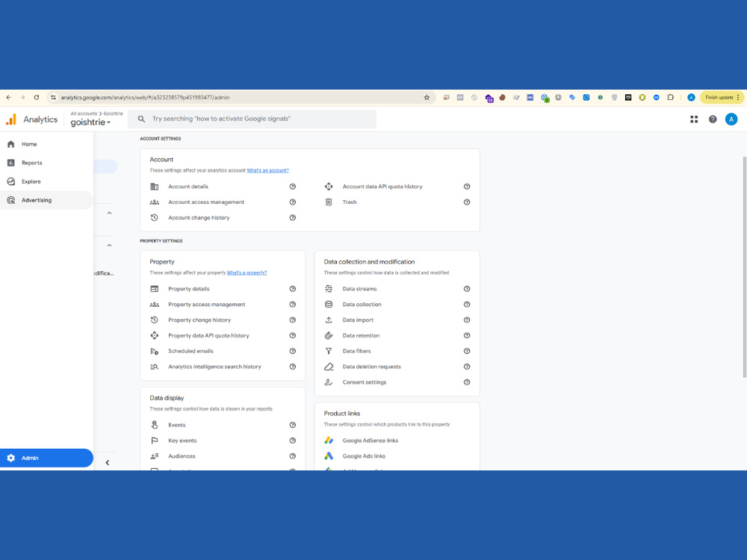Open the All accounts breadcrumb

point(84,113)
